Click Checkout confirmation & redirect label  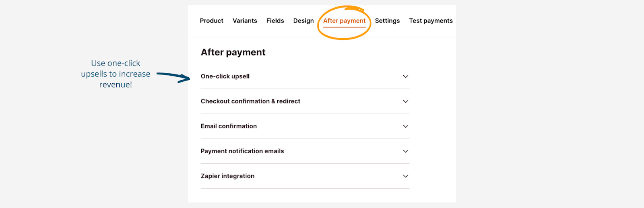click(250, 101)
